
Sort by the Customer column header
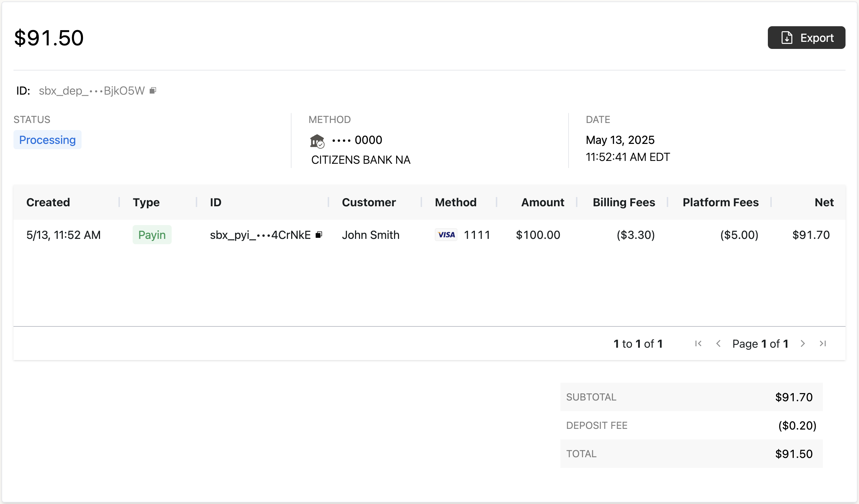pos(369,202)
